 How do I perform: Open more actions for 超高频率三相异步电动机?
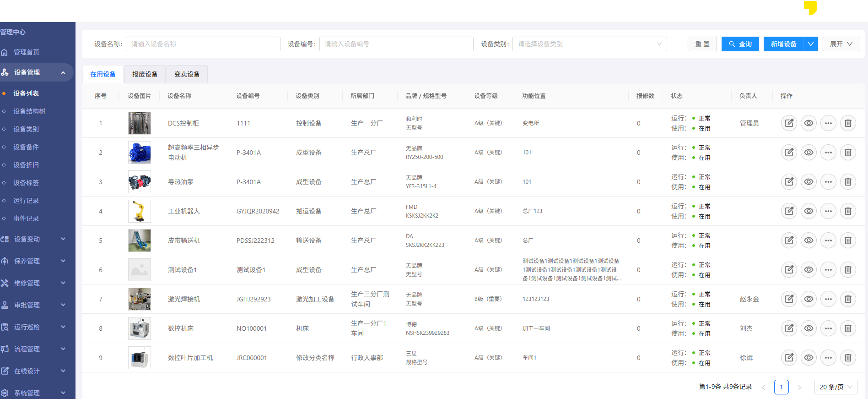tap(828, 153)
